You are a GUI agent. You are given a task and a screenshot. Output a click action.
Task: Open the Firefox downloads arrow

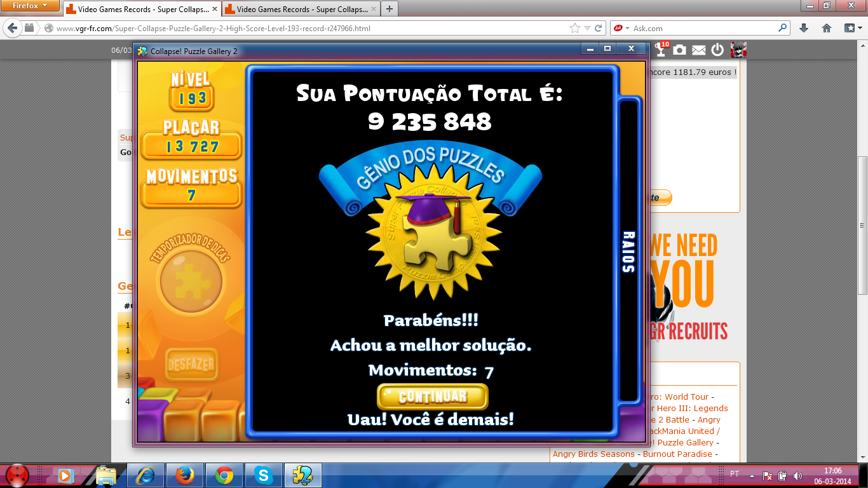point(804,28)
